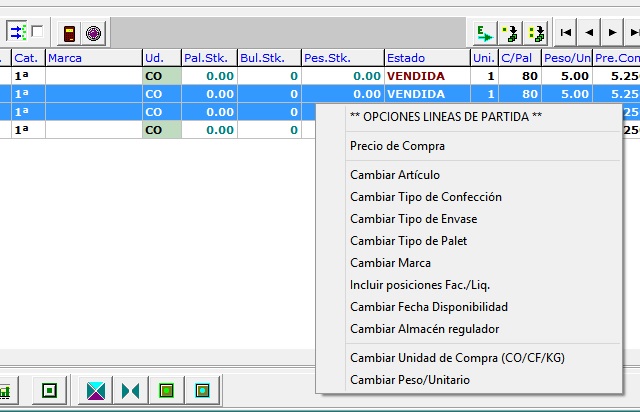Click the Estado column header
Screen dimensions: 640x412
(x=425, y=58)
